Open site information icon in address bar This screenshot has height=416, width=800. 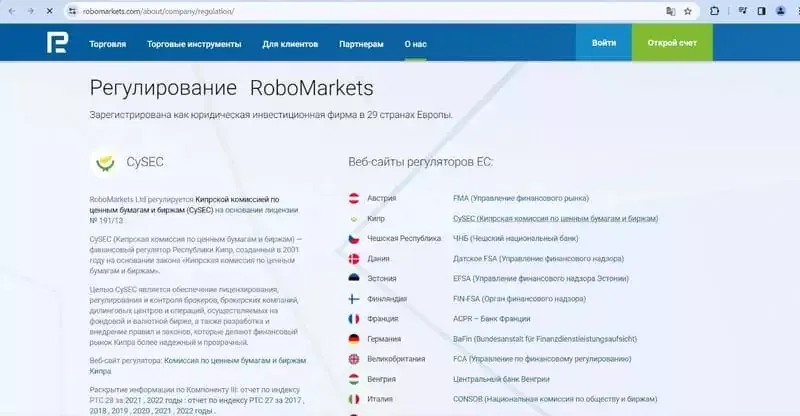coord(72,11)
